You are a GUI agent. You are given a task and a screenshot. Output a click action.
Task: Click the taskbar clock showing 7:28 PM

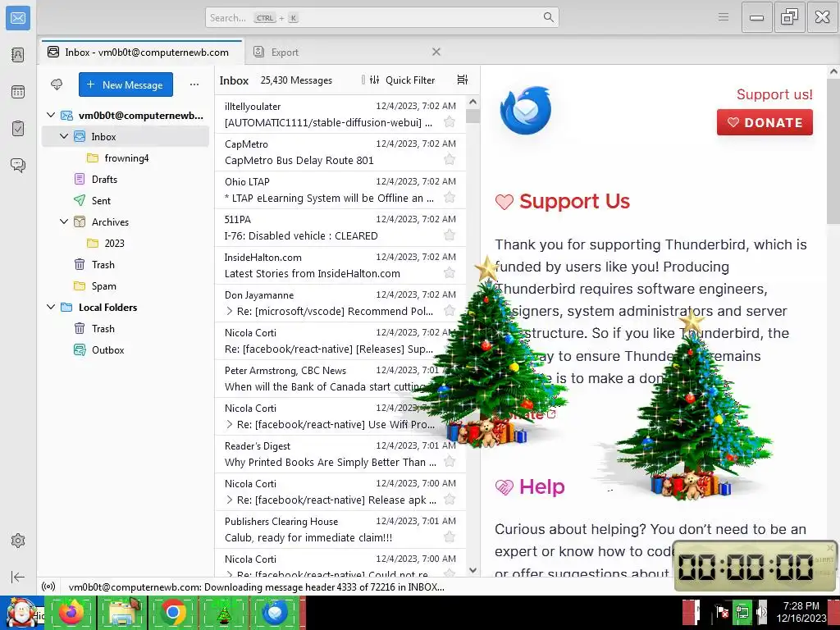[x=801, y=612]
